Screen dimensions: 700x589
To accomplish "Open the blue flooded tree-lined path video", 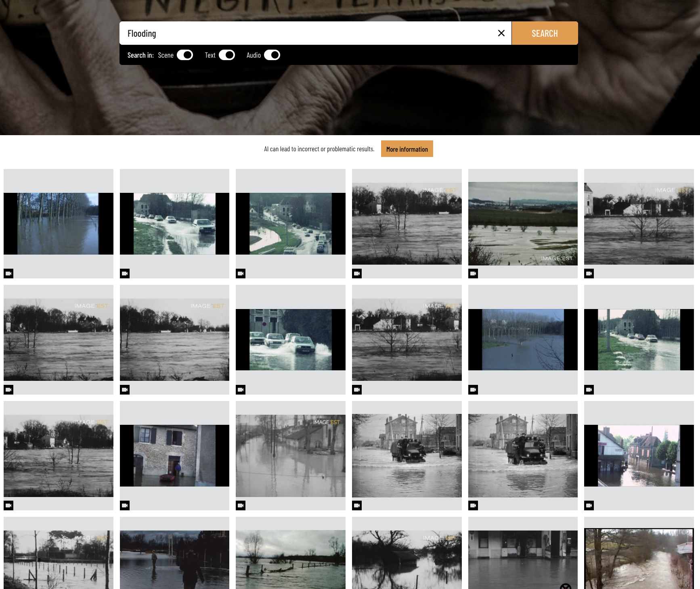I will pos(58,223).
